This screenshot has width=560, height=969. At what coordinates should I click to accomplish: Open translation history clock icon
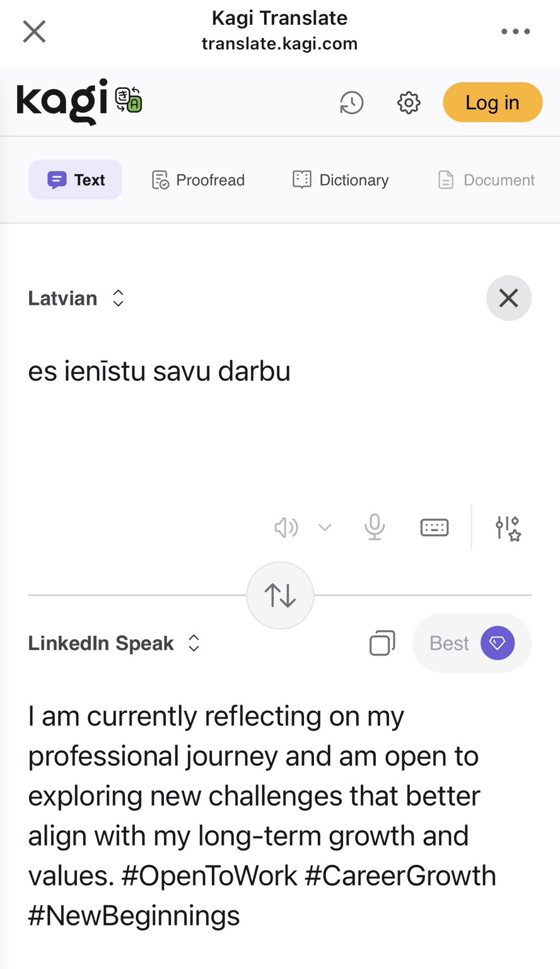coord(351,102)
